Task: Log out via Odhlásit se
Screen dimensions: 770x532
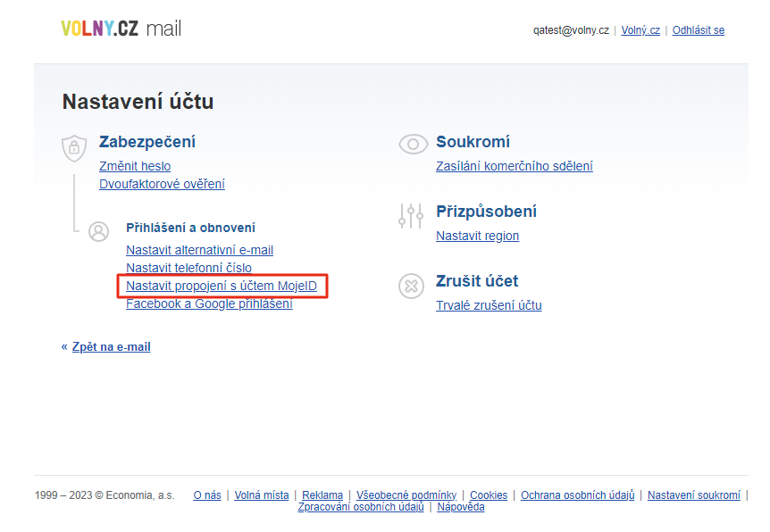Action: [x=699, y=30]
